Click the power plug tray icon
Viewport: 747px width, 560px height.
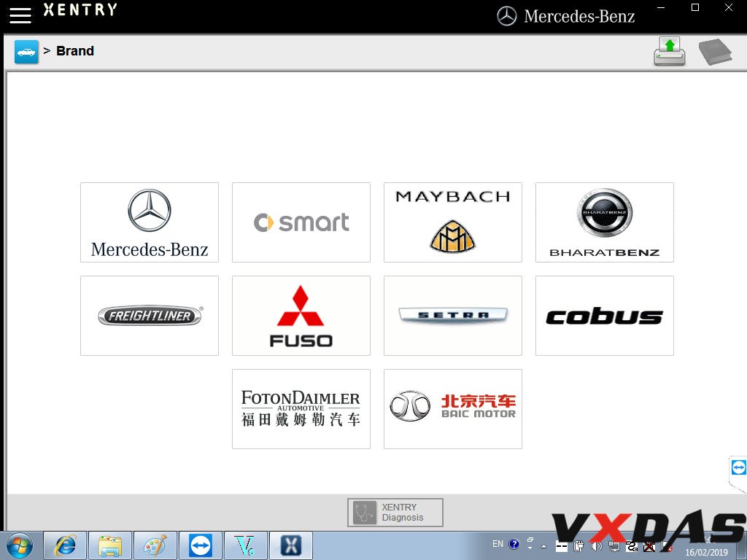click(x=578, y=546)
